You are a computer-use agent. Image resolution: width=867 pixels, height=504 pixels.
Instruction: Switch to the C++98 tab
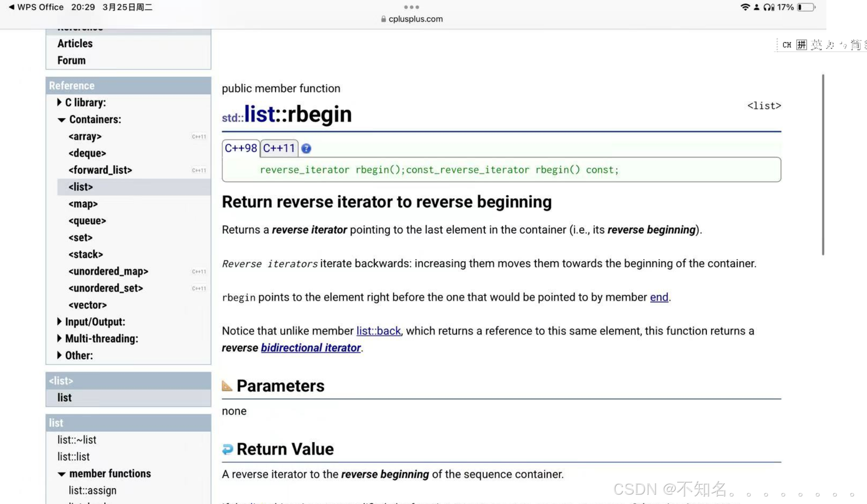[x=241, y=148]
